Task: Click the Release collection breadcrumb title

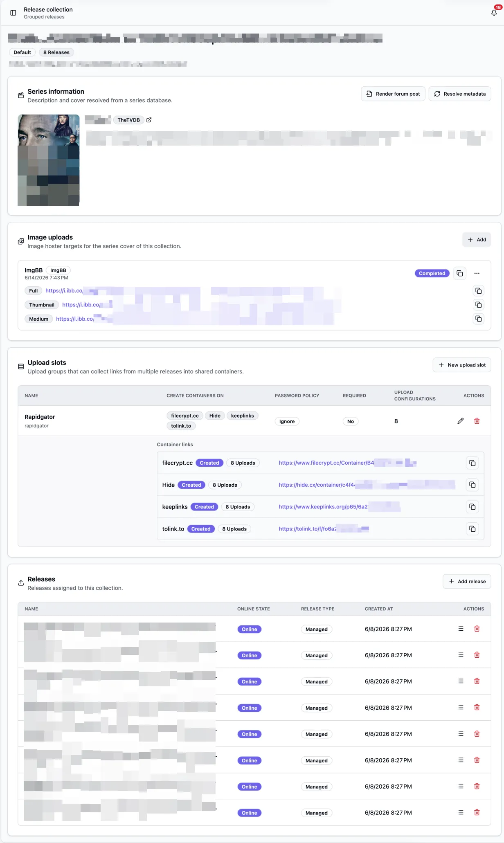Action: click(48, 9)
